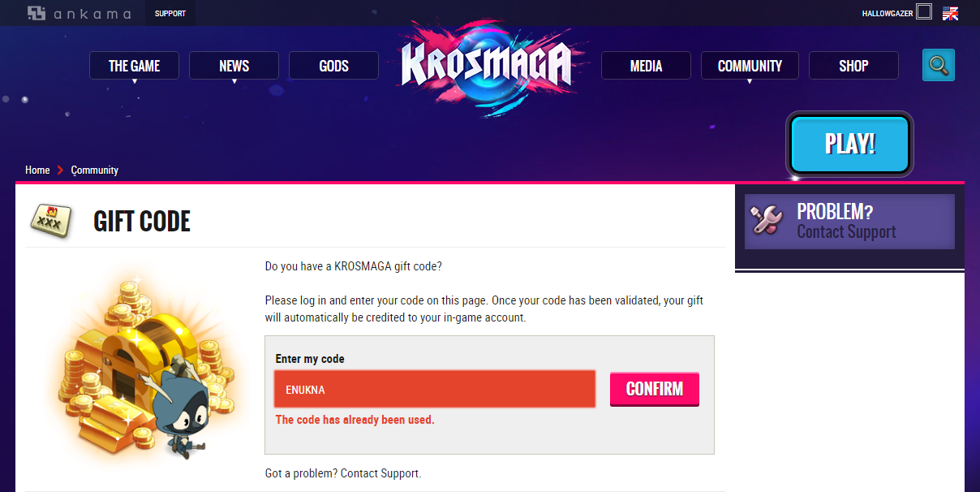Click the gift code ticket icon

coord(50,220)
